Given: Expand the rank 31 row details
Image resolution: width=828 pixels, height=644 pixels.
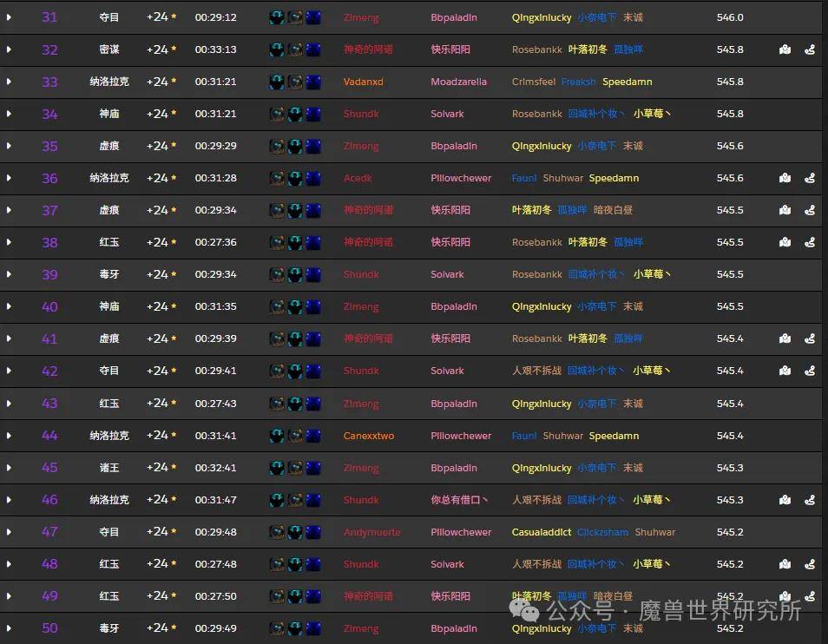Looking at the screenshot, I should (9, 17).
